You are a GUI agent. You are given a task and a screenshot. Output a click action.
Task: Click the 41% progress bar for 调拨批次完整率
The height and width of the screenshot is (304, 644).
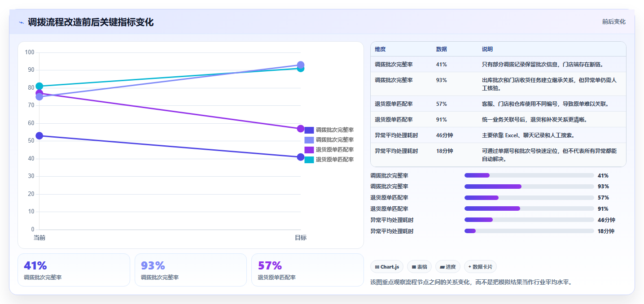point(529,175)
